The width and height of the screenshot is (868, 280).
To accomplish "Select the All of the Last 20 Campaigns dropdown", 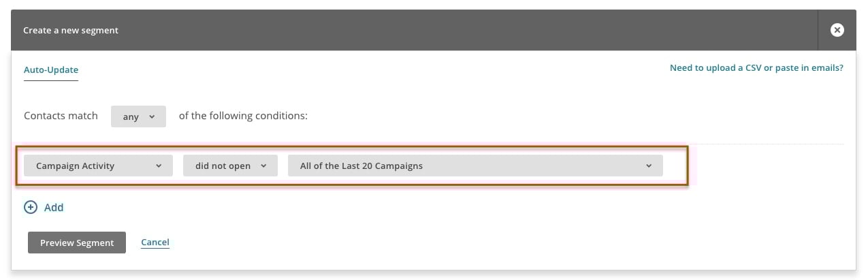I will click(x=475, y=166).
